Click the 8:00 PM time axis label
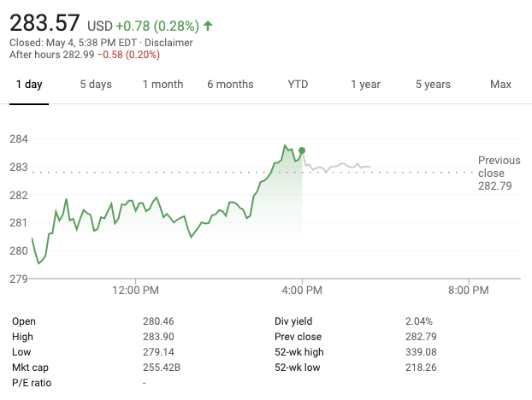 coord(470,291)
